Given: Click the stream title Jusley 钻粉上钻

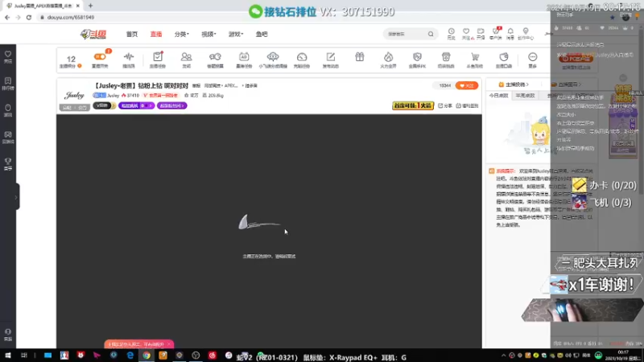Looking at the screenshot, I should point(140,86).
